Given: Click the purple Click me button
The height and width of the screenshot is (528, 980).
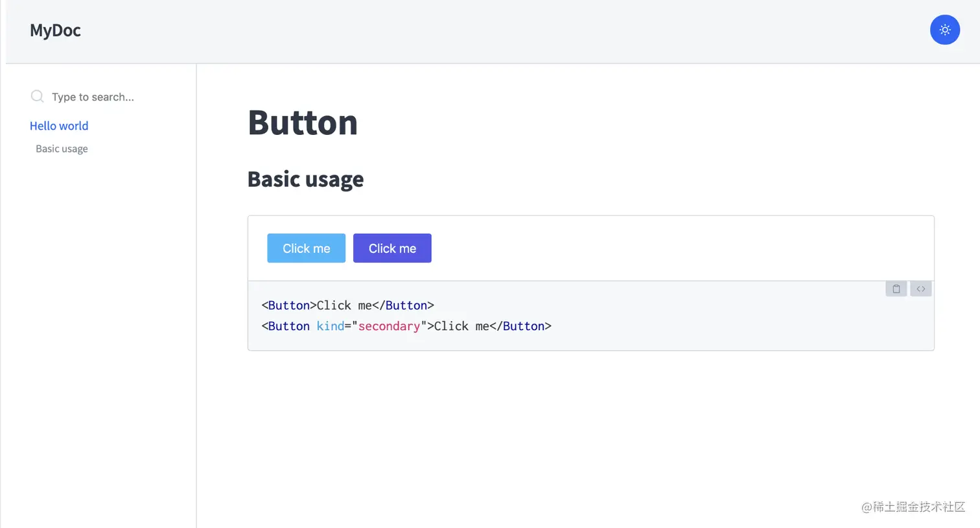Looking at the screenshot, I should point(392,248).
